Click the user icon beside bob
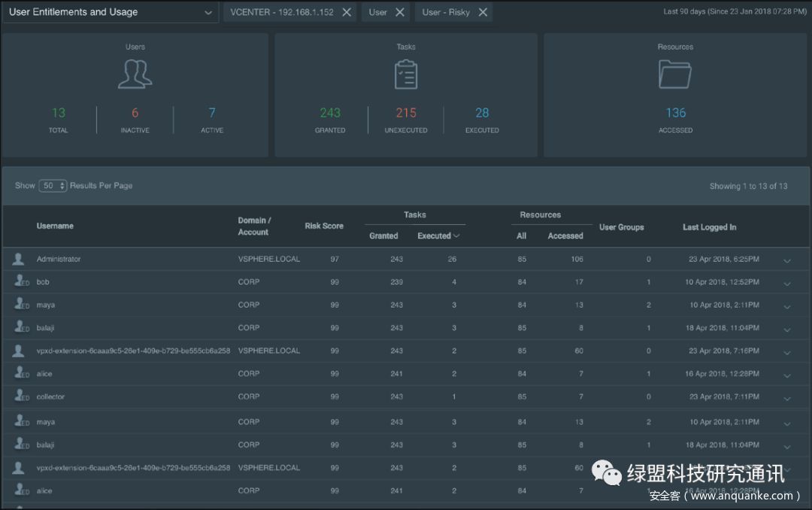Viewport: 812px width, 510px height. tap(20, 281)
